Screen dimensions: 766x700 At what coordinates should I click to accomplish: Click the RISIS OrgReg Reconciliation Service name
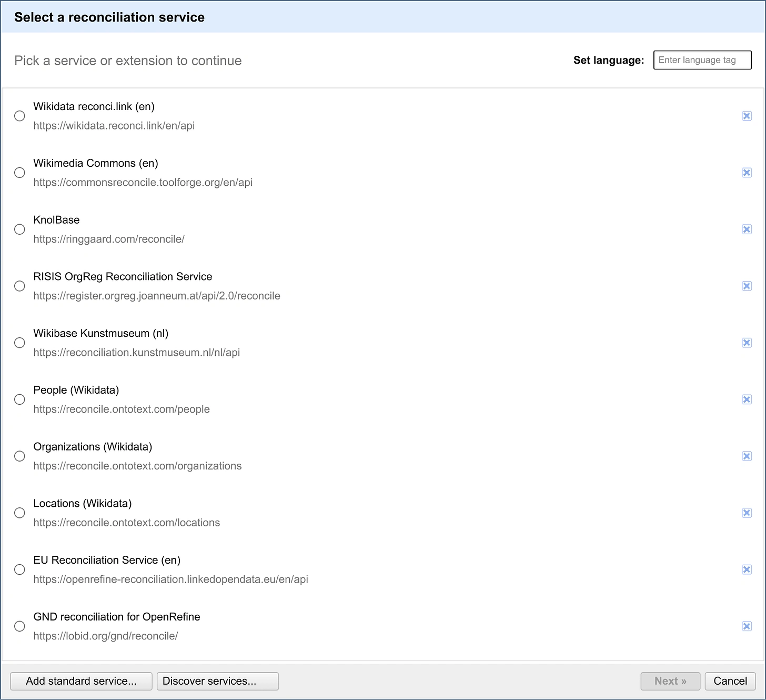123,277
